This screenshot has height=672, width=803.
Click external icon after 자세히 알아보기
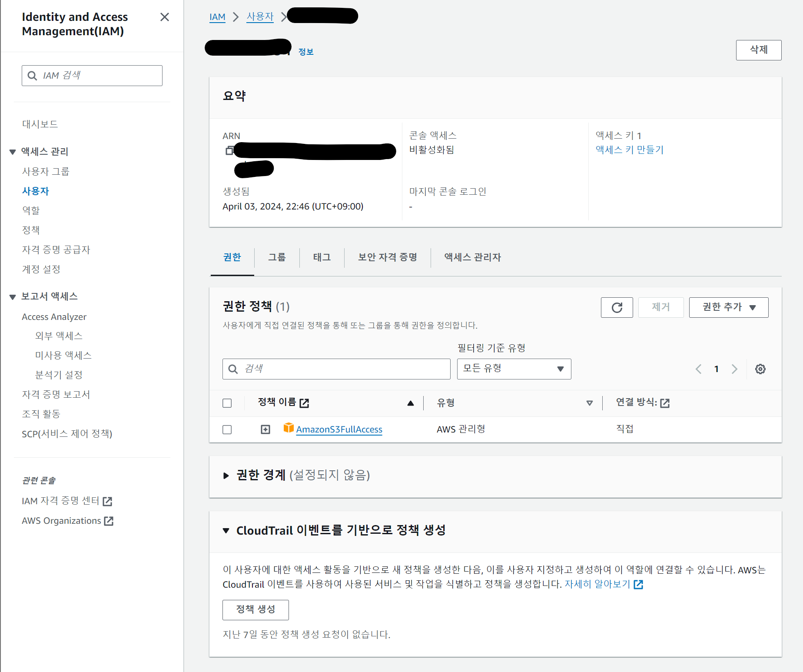(x=638, y=584)
